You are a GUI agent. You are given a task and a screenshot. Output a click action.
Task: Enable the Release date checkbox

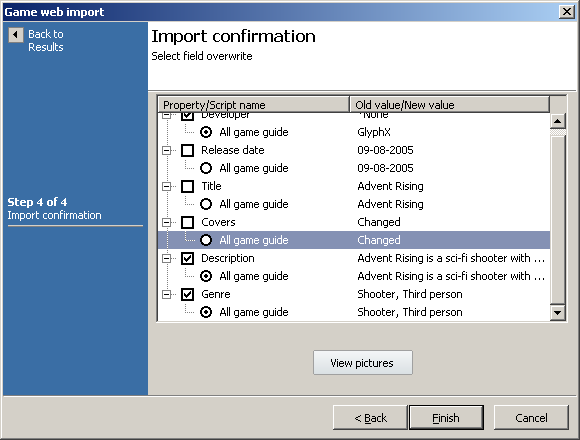pos(188,150)
